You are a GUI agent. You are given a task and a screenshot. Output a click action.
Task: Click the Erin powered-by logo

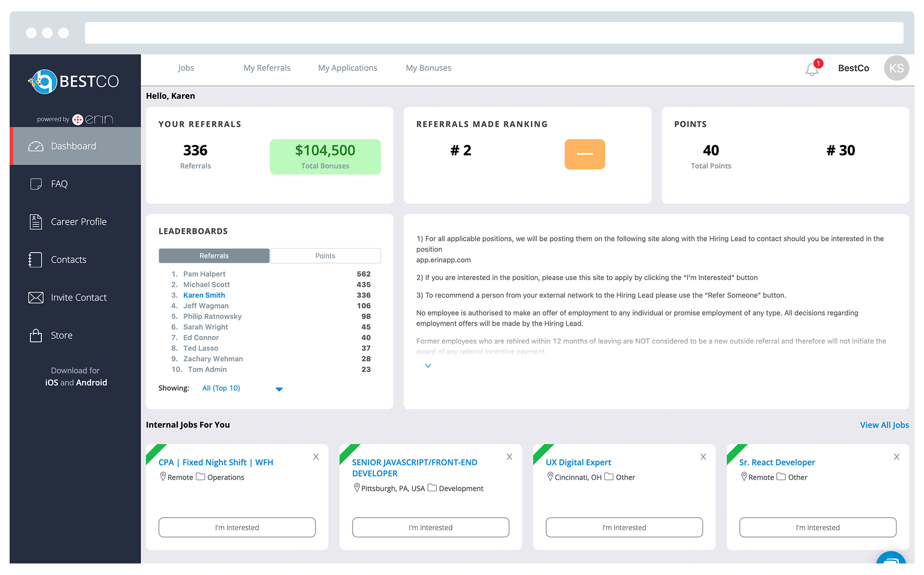[92, 119]
